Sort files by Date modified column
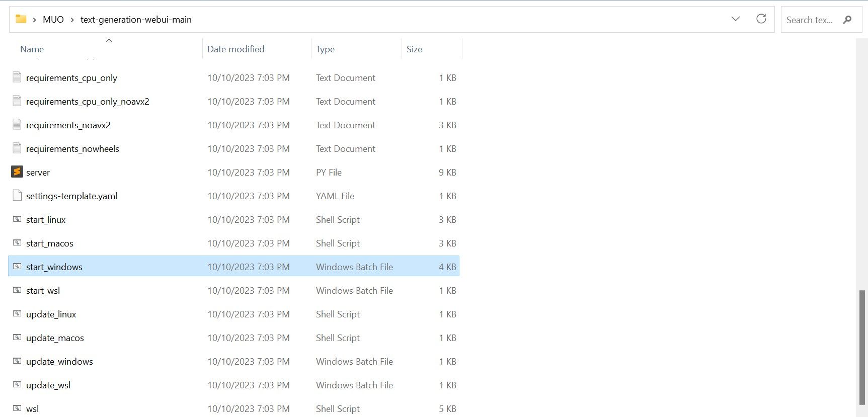This screenshot has width=868, height=417. (236, 49)
